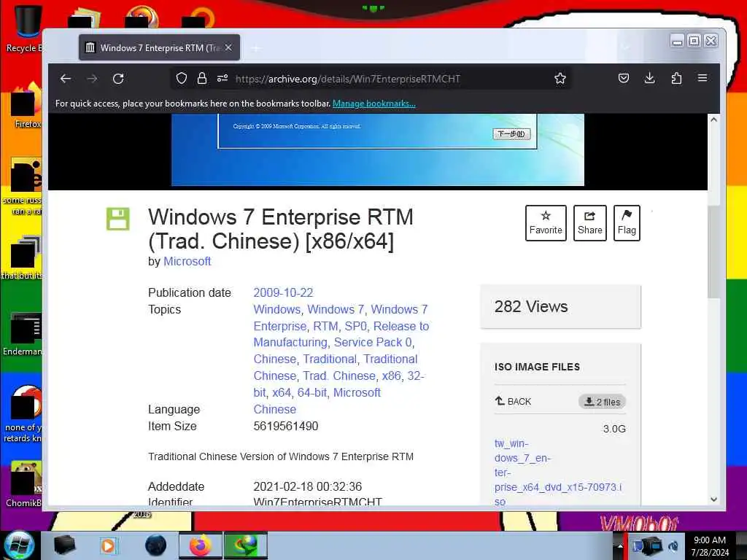The height and width of the screenshot is (560, 747).
Task: Go back using the browser back arrow
Action: point(66,79)
